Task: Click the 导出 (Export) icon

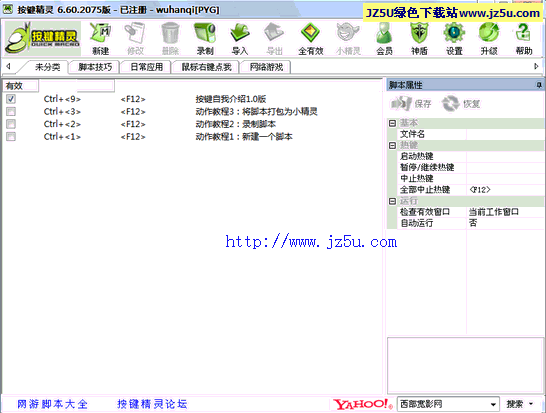Action: tap(274, 38)
